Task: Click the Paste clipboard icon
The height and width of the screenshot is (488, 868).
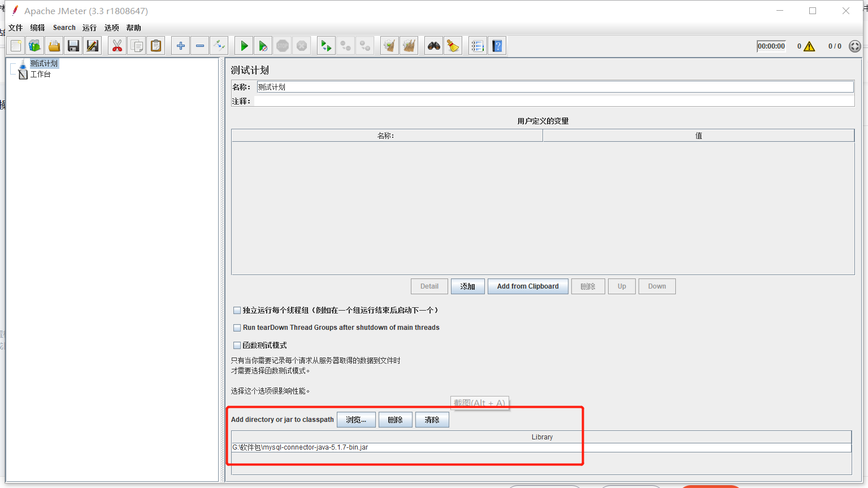Action: [x=155, y=46]
